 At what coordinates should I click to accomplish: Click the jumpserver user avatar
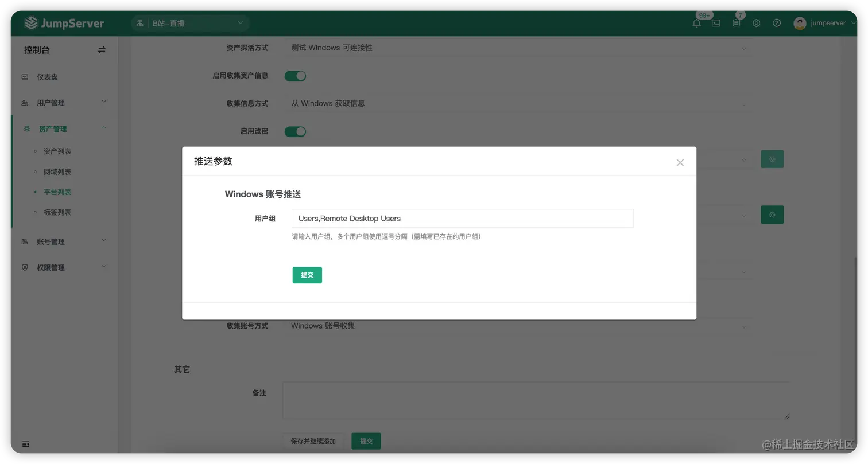[800, 24]
